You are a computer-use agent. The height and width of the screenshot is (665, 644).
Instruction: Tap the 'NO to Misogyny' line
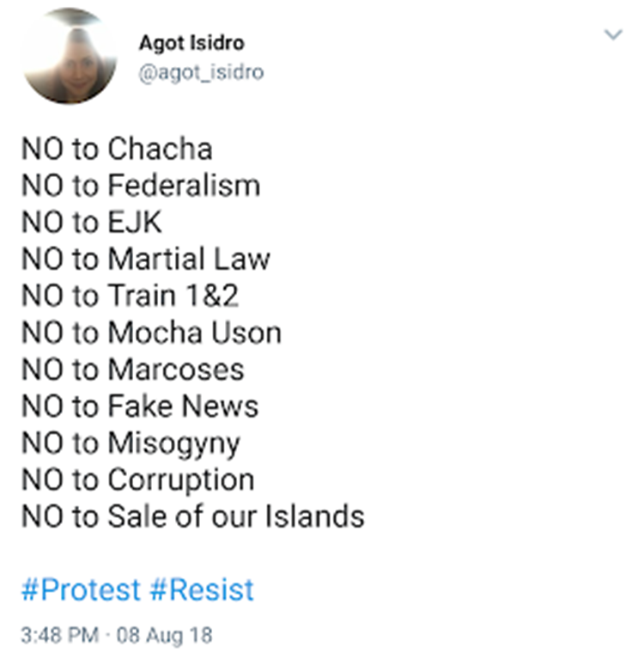[x=131, y=443]
